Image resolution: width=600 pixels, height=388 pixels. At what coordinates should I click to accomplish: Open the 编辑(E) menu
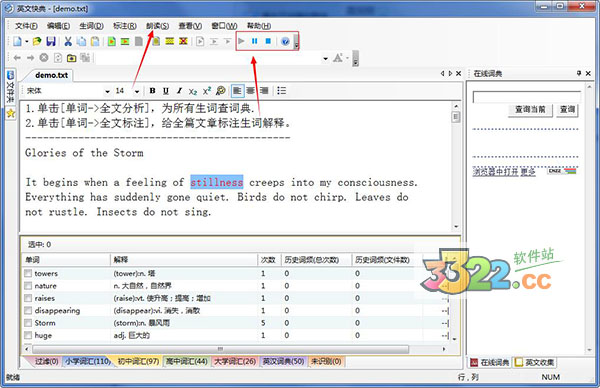tap(58, 26)
